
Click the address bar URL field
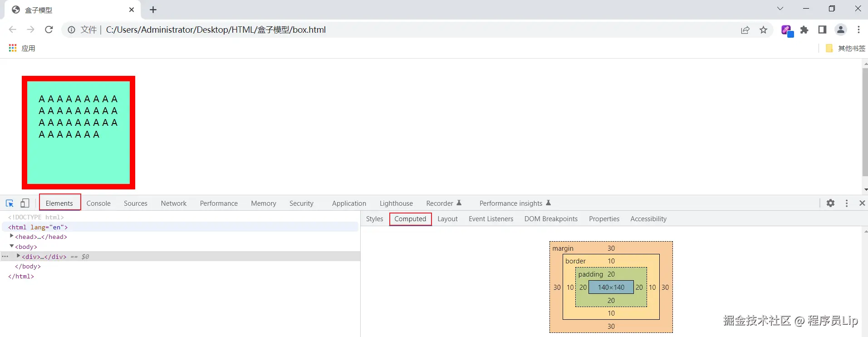coord(417,30)
